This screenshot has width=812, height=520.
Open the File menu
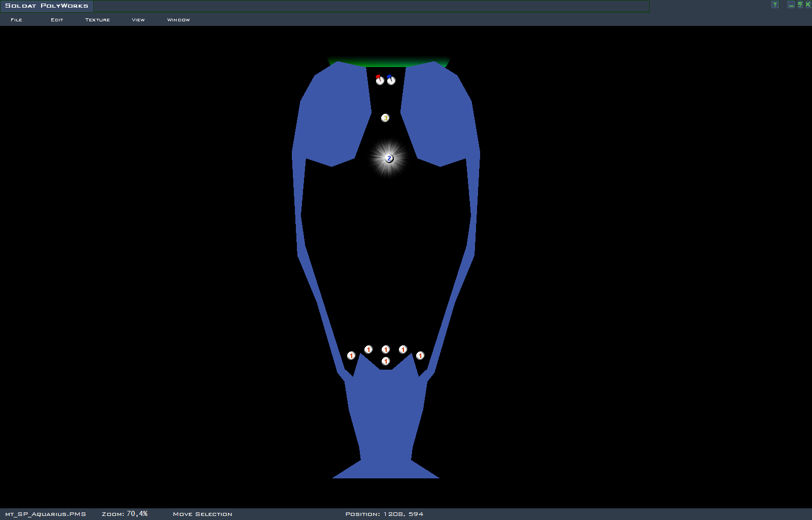16,20
